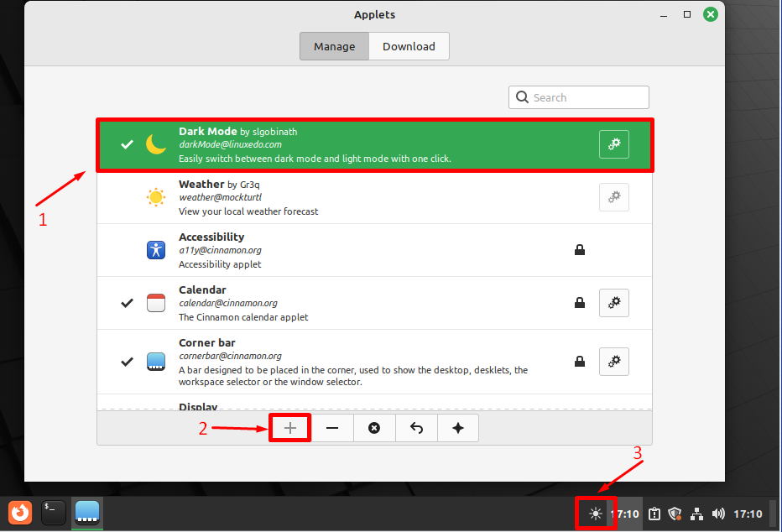The image size is (782, 532).
Task: Open Calendar applet configuration gear
Action: 613,303
